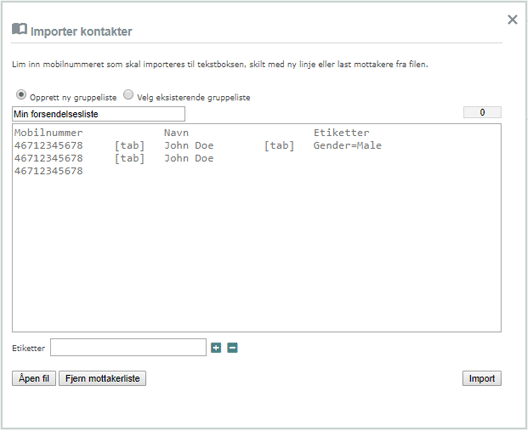Viewport: 528px width, 430px height.
Task: Click the Gender=Male placeholder text
Action: tap(348, 145)
